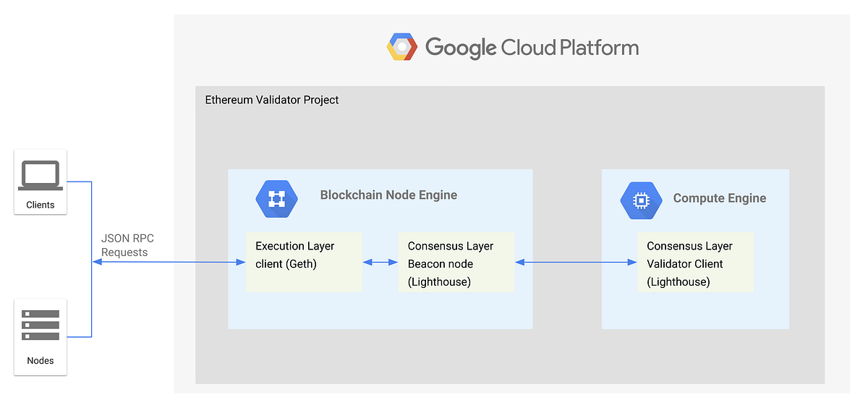This screenshot has height=418, width=868.
Task: Click the Clients caption text
Action: coord(40,205)
